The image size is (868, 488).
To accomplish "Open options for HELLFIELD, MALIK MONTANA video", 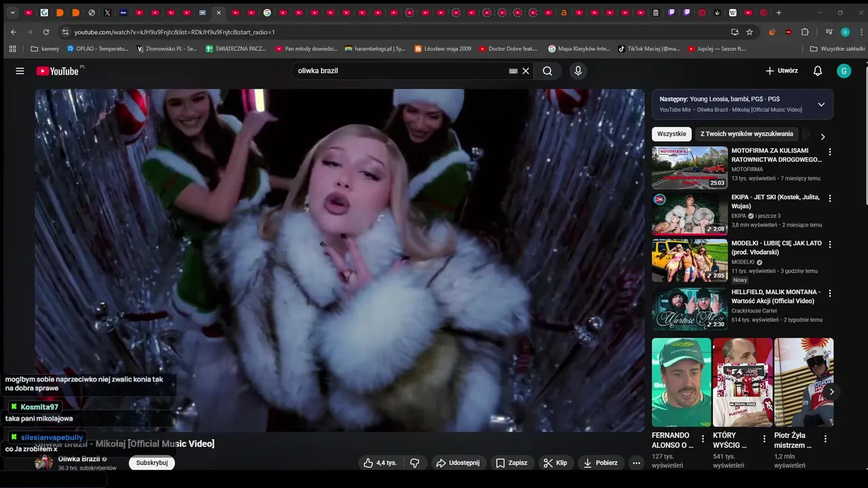I will click(829, 293).
